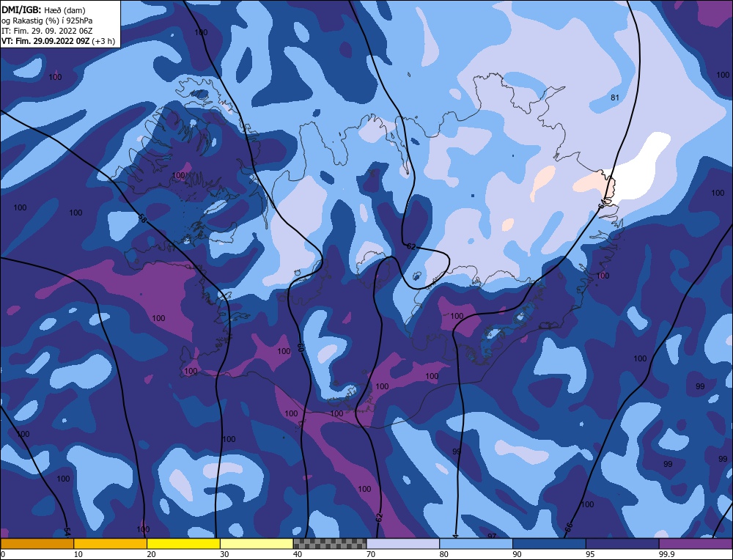
Task: Click the legend scale label "95"
Action: tap(590, 554)
